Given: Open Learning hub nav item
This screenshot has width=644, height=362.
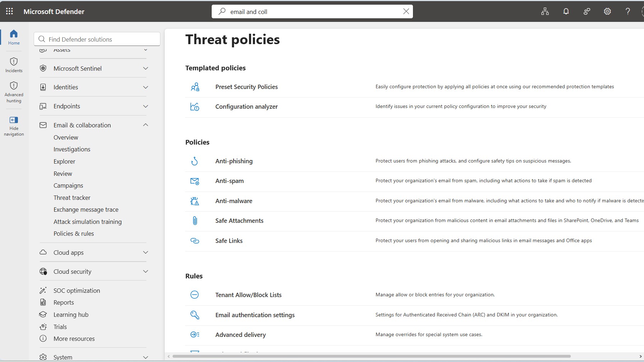Looking at the screenshot, I should pyautogui.click(x=71, y=315).
